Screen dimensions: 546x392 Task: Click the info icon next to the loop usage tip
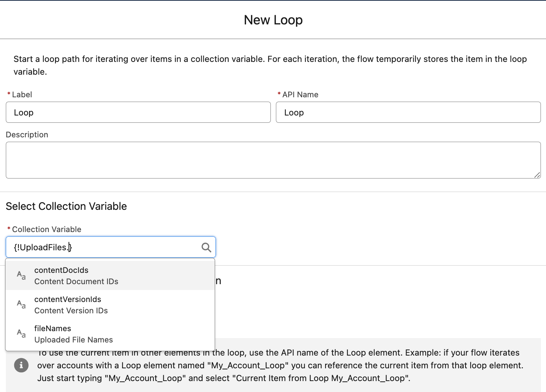21,365
